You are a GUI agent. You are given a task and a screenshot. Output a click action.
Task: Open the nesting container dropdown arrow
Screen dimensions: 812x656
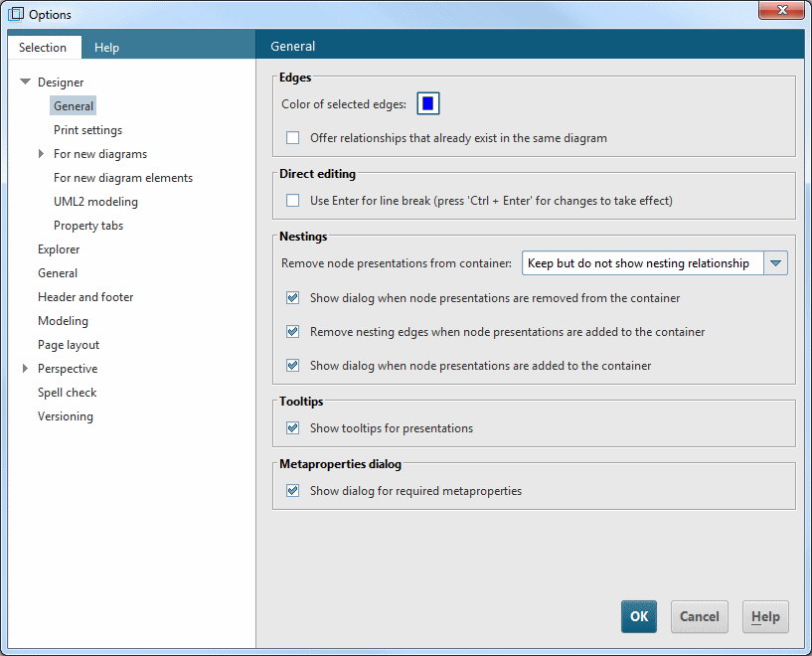775,263
